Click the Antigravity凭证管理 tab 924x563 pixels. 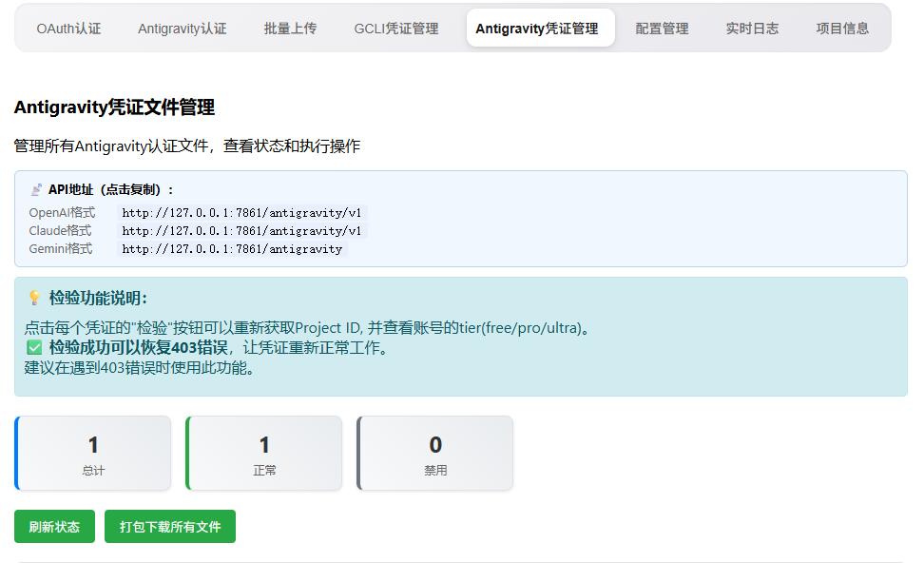(540, 29)
